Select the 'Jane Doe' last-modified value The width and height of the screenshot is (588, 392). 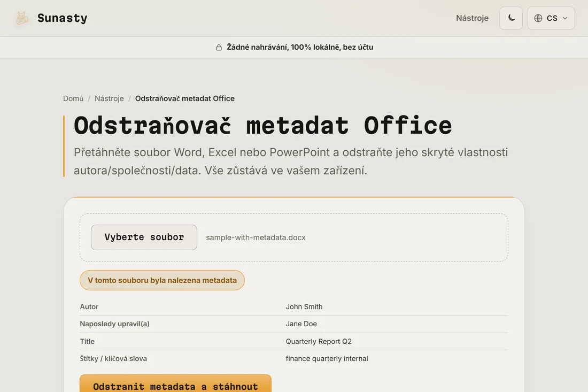coord(301,324)
